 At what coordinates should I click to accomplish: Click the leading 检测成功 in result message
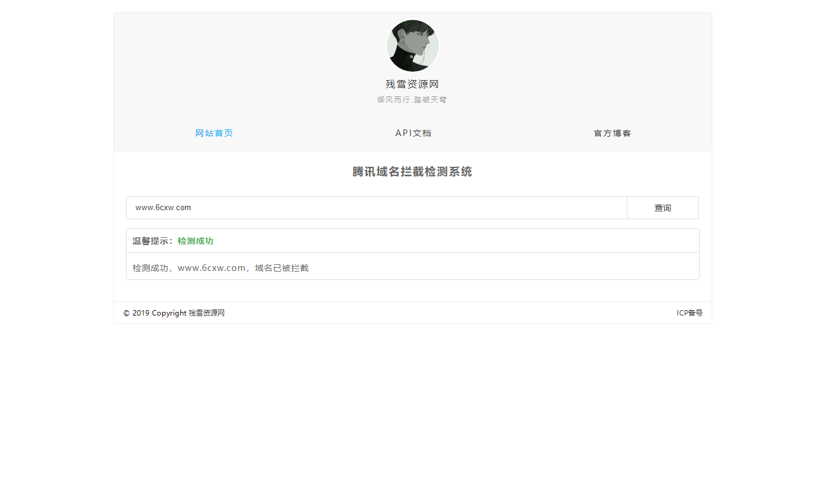coord(150,268)
